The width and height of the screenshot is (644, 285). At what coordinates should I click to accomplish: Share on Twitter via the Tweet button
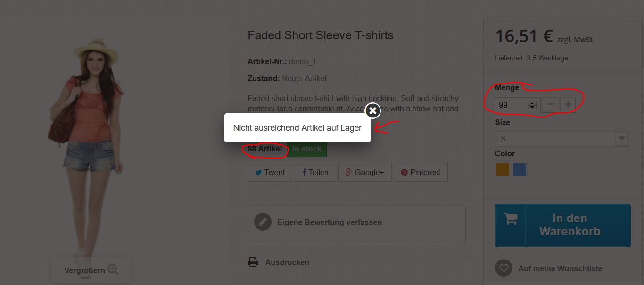click(x=270, y=172)
